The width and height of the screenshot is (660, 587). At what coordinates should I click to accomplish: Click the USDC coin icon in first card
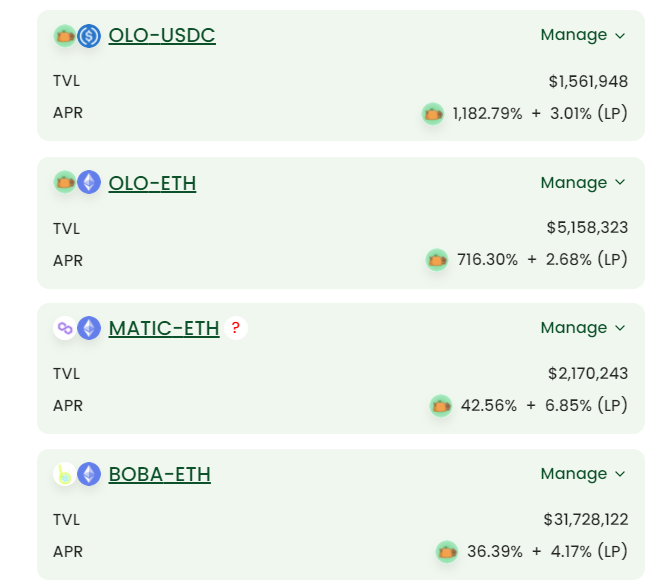89,36
